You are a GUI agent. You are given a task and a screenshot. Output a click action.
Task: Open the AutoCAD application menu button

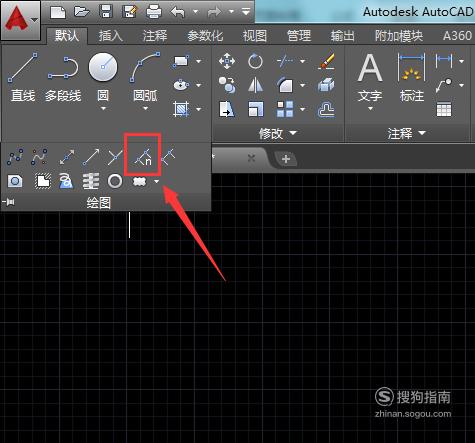(x=20, y=19)
